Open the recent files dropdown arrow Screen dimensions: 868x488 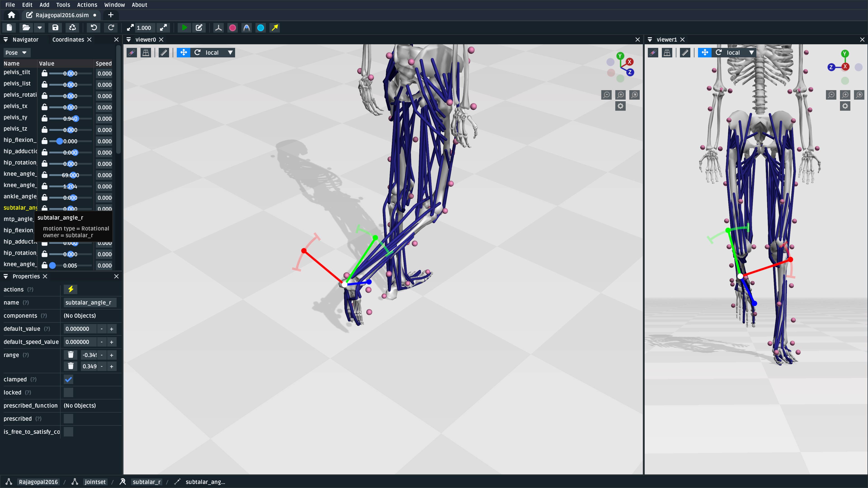39,28
